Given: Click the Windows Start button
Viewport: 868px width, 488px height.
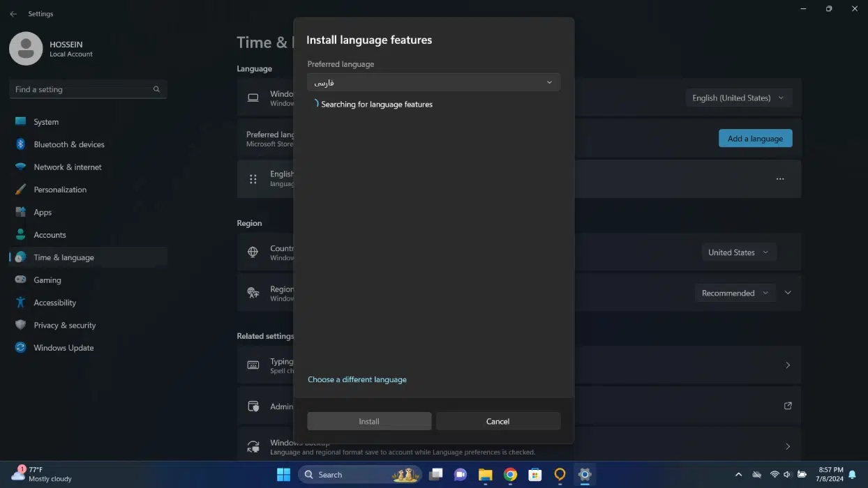Looking at the screenshot, I should click(x=283, y=475).
